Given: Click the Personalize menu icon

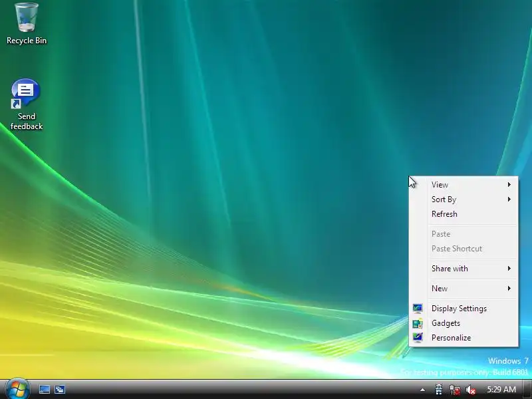Looking at the screenshot, I should click(x=418, y=338).
